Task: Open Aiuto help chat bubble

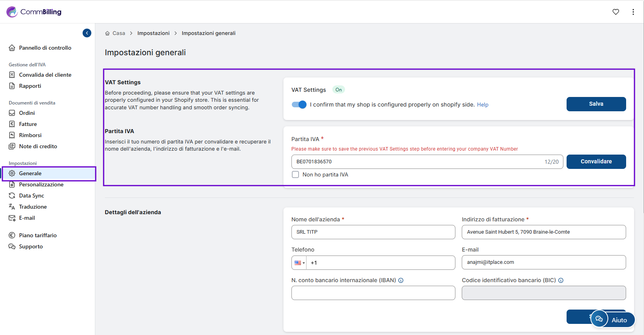Action: [x=613, y=319]
